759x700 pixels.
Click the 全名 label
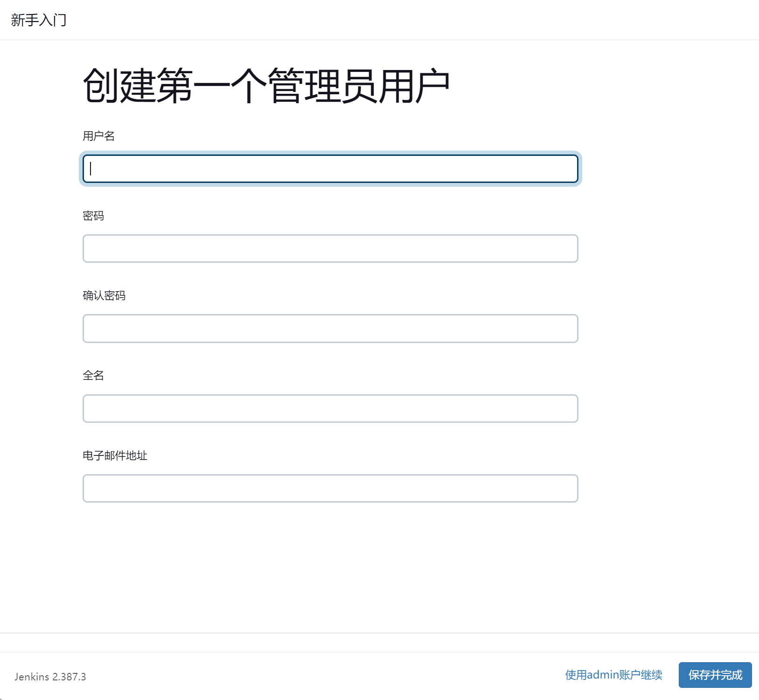93,375
